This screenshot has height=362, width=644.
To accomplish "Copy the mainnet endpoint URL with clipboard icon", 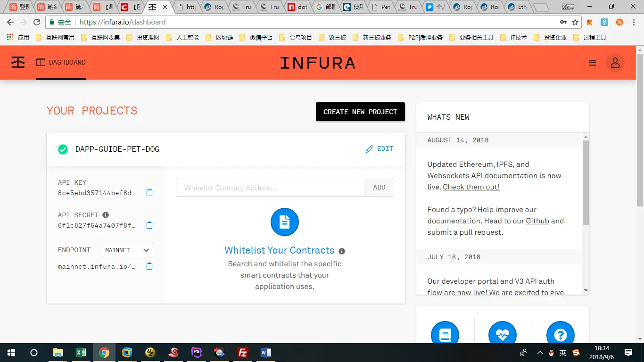I will click(x=149, y=266).
